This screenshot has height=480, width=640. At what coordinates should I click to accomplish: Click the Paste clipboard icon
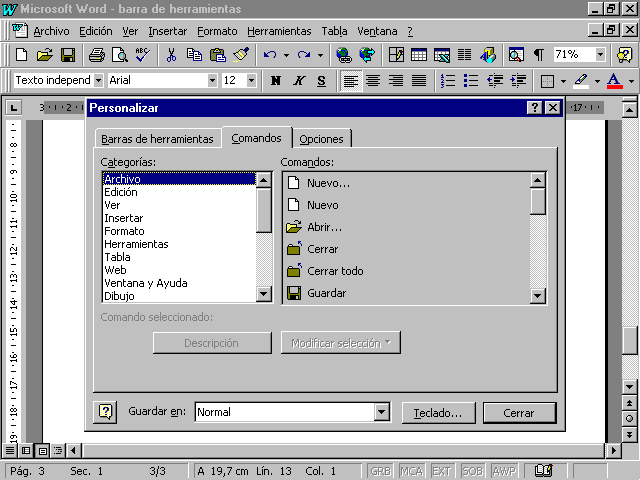point(218,55)
